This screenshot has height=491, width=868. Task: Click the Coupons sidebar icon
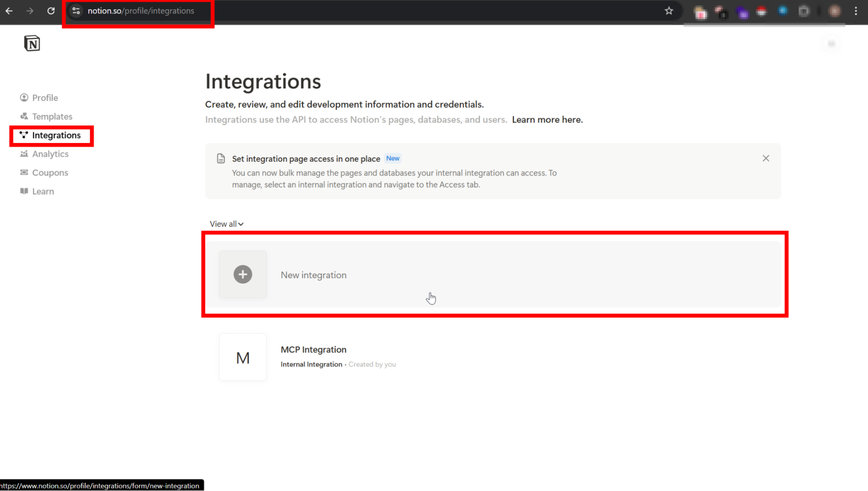click(x=24, y=173)
